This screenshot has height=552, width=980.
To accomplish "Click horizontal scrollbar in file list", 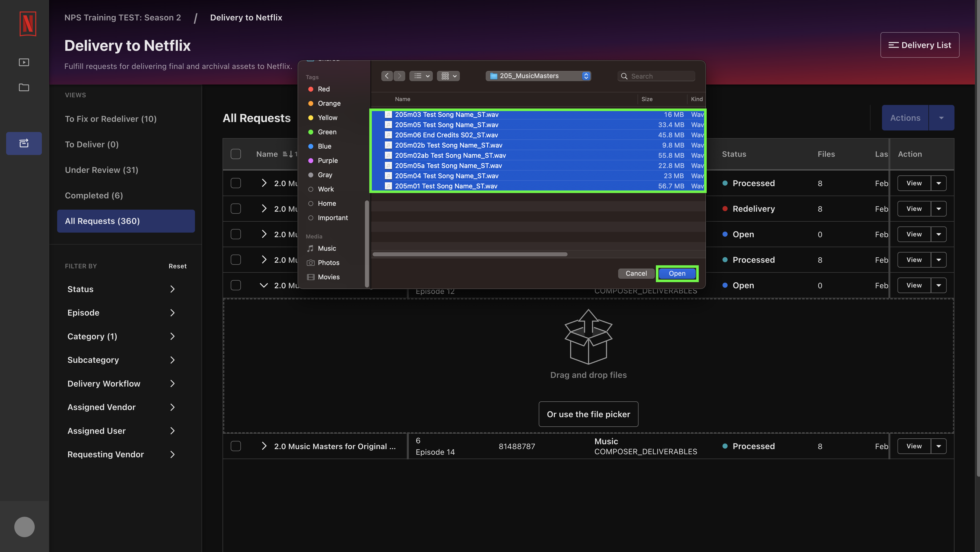I will tap(470, 254).
